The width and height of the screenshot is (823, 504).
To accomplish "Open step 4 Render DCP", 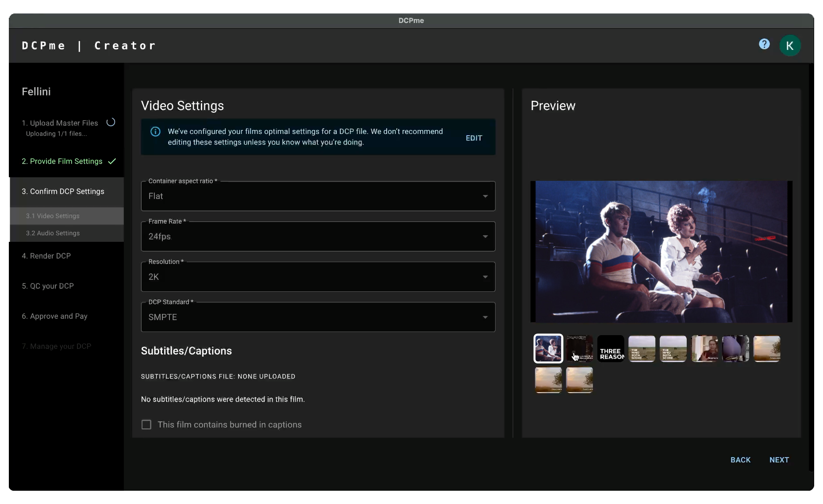I will point(46,256).
